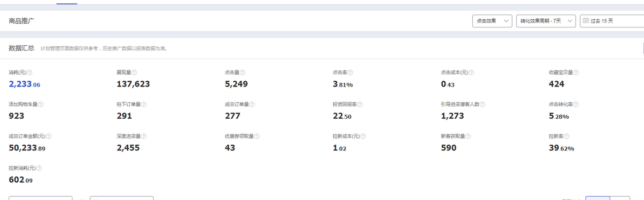Select the 消耗(元) value 2,233.06
The height and width of the screenshot is (200, 644).
25,84
